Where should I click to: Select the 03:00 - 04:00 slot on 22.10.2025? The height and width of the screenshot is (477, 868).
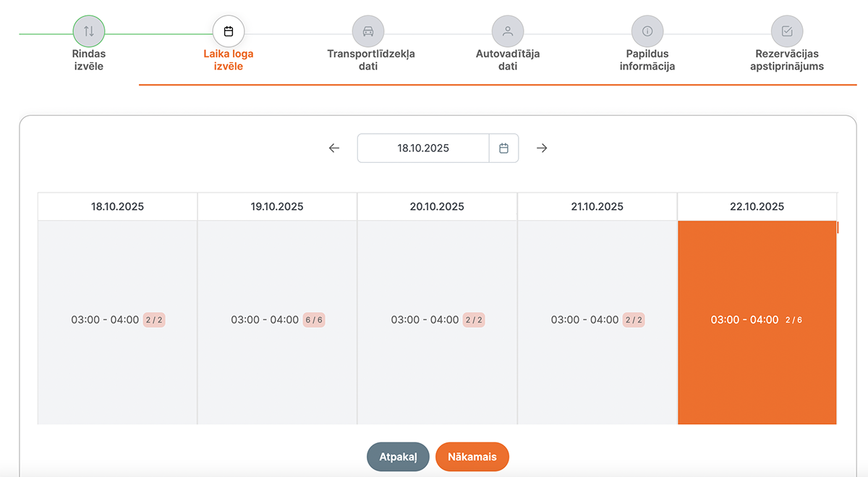(757, 320)
